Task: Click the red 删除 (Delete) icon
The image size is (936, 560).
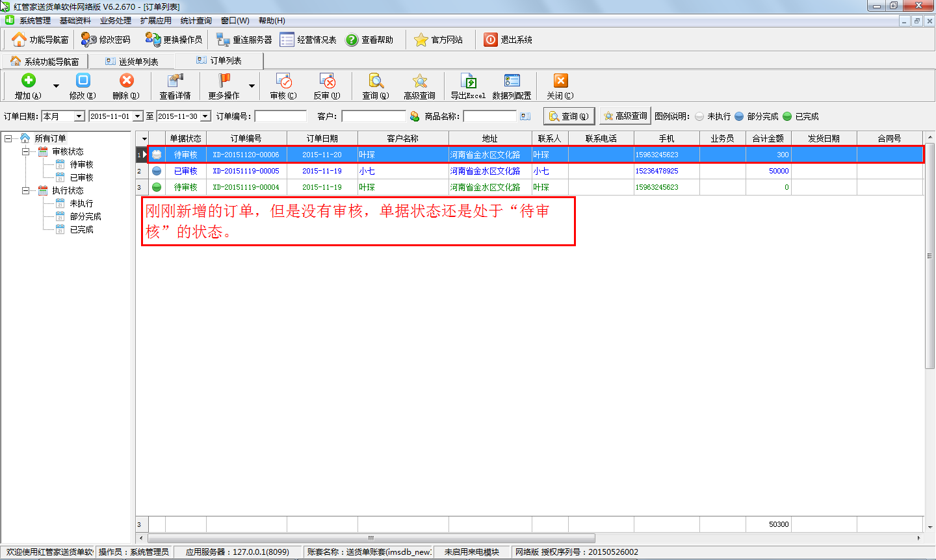Action: click(x=126, y=81)
